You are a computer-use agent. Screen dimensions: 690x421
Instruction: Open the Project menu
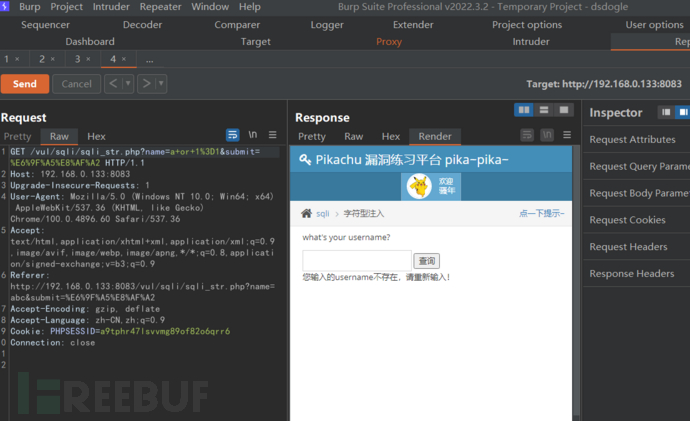[66, 7]
